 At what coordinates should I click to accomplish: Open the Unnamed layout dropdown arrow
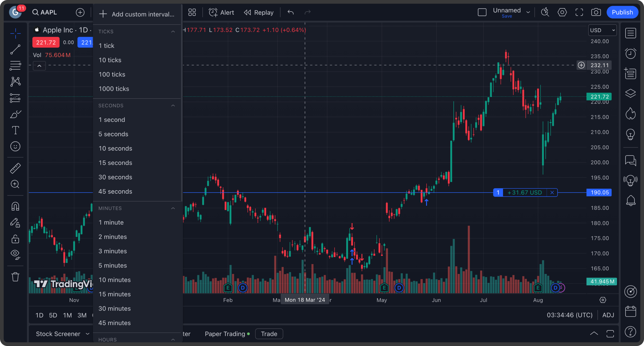(x=528, y=12)
